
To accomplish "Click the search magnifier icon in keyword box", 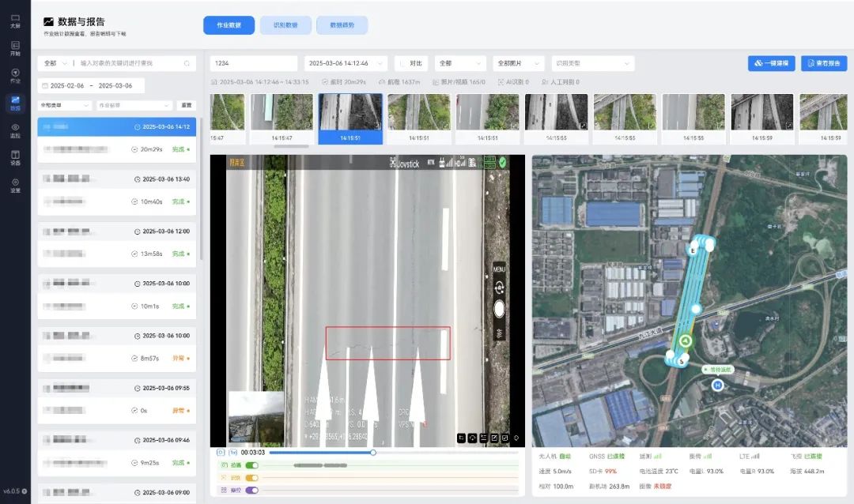I will [187, 63].
